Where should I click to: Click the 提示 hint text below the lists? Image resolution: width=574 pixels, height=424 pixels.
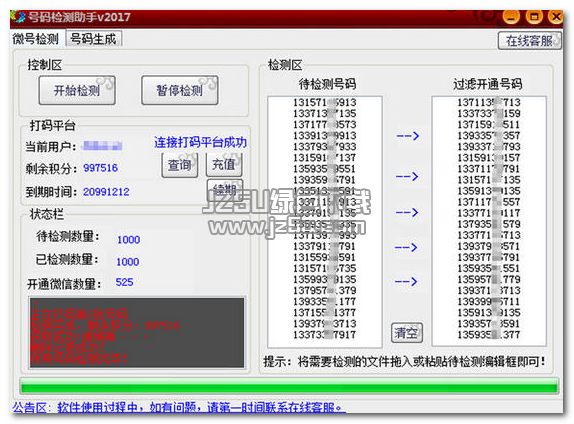click(x=404, y=362)
